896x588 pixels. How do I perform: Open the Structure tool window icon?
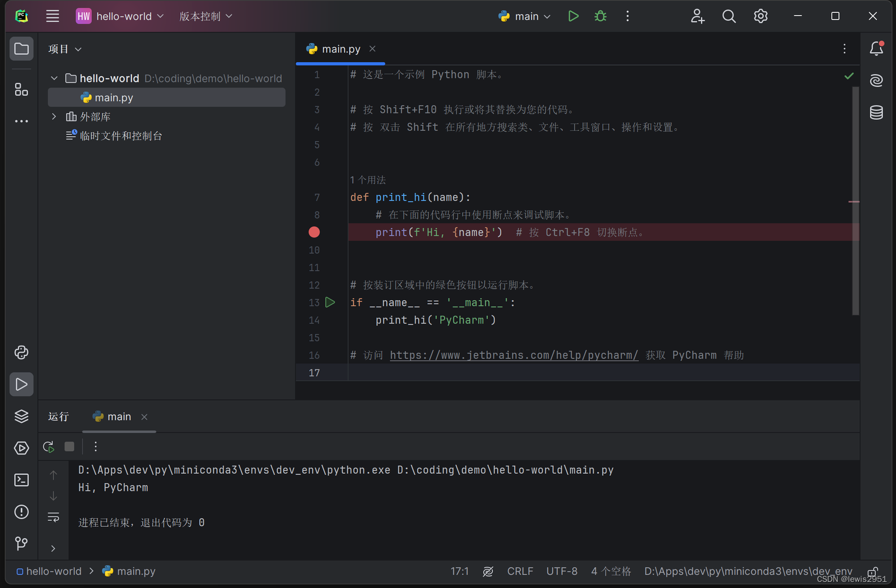pos(21,90)
